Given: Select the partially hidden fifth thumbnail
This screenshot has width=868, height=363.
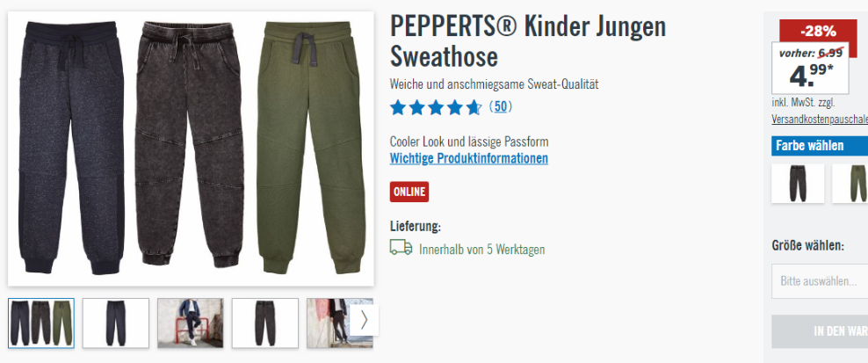Looking at the screenshot, I should (x=329, y=323).
